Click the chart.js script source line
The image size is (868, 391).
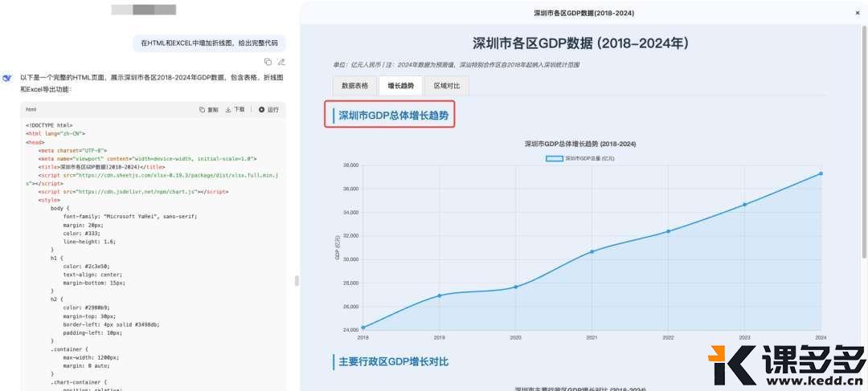pos(133,191)
